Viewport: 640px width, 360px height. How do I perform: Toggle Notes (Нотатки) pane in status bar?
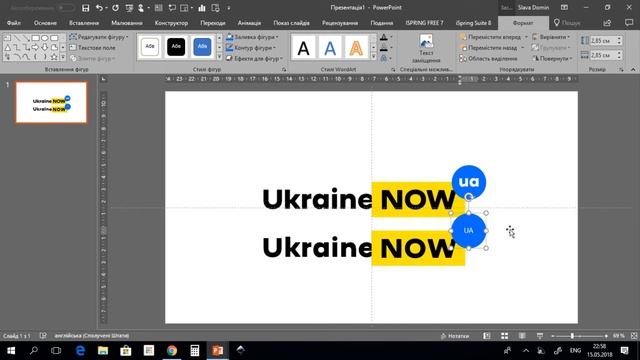(455, 336)
